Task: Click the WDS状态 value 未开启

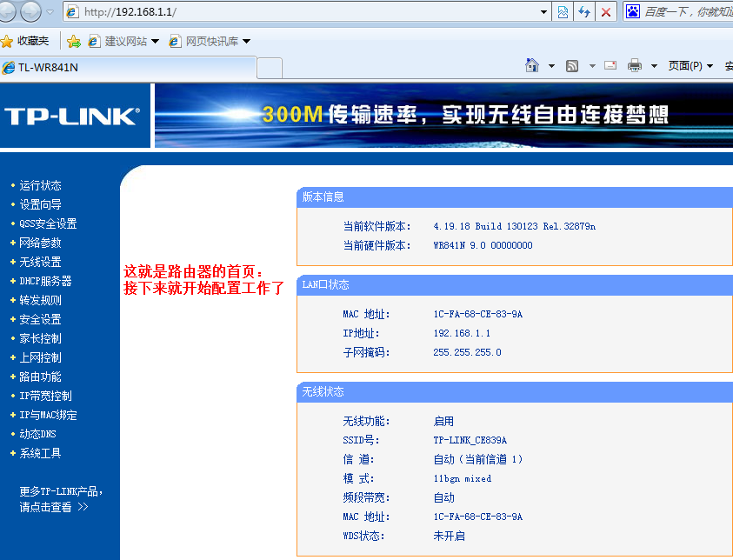Action: pos(450,537)
